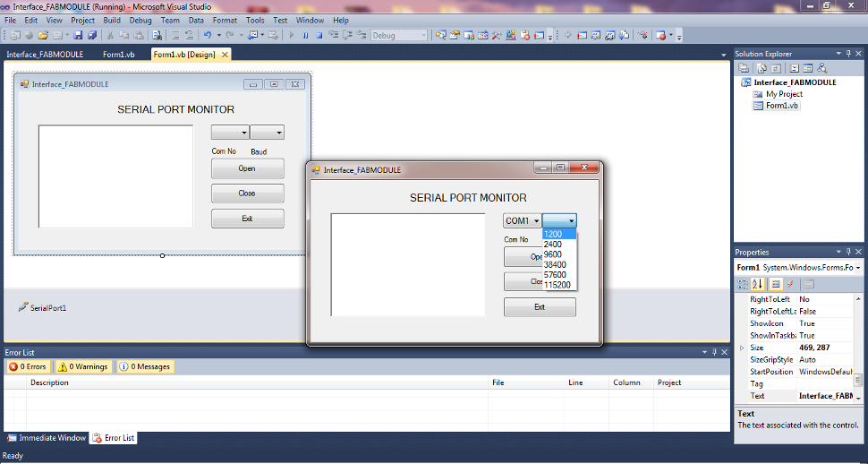Image resolution: width=868 pixels, height=464 pixels.
Task: Click the Cut scissors icon
Action: (x=110, y=36)
